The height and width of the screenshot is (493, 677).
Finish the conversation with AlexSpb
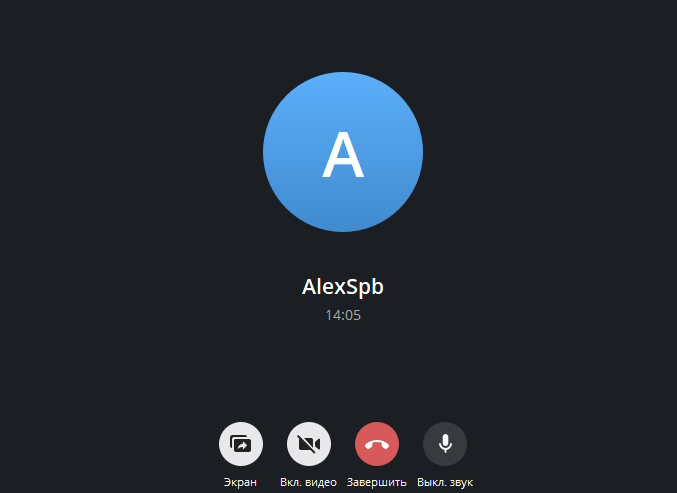point(376,444)
